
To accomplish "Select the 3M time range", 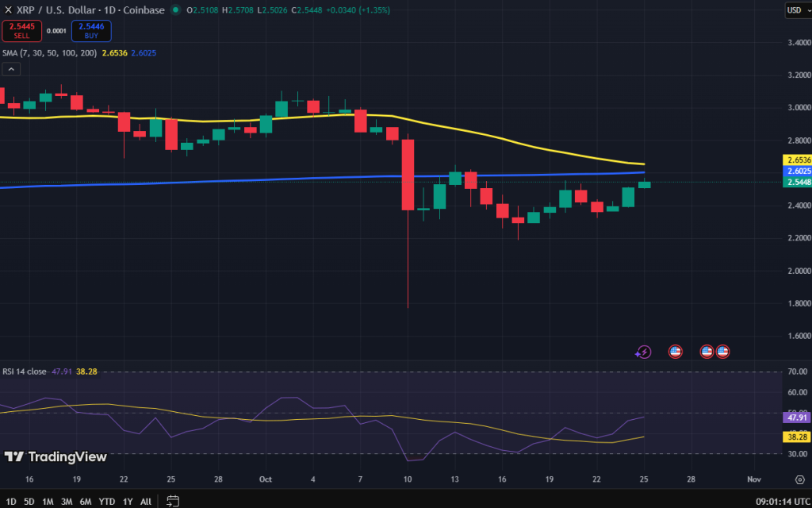I will [x=67, y=502].
